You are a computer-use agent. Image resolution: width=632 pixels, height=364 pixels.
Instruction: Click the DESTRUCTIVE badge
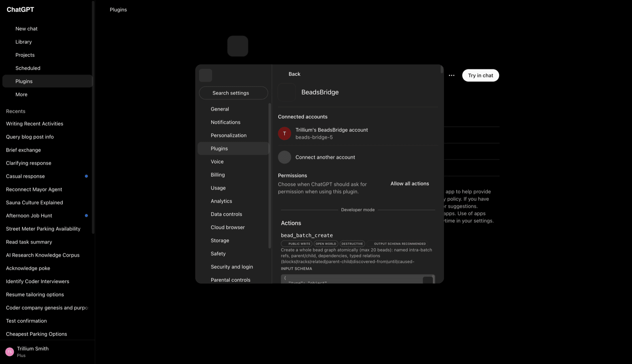(x=352, y=244)
